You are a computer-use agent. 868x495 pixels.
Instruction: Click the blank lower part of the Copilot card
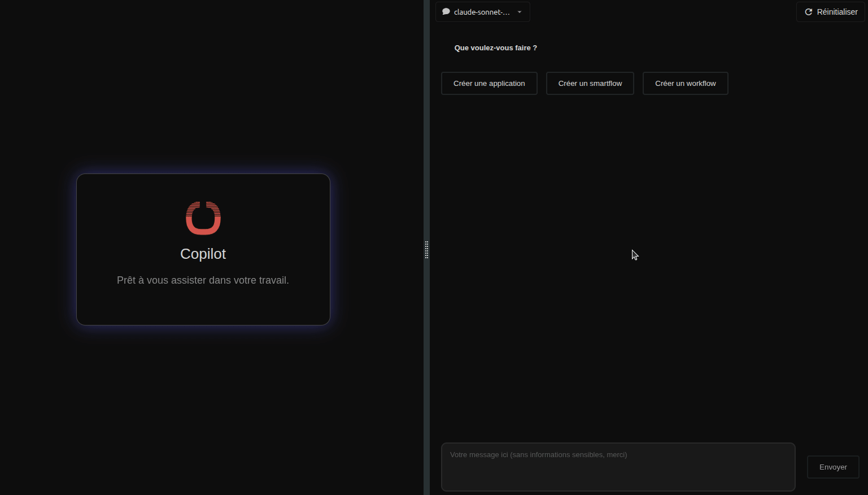(x=203, y=308)
